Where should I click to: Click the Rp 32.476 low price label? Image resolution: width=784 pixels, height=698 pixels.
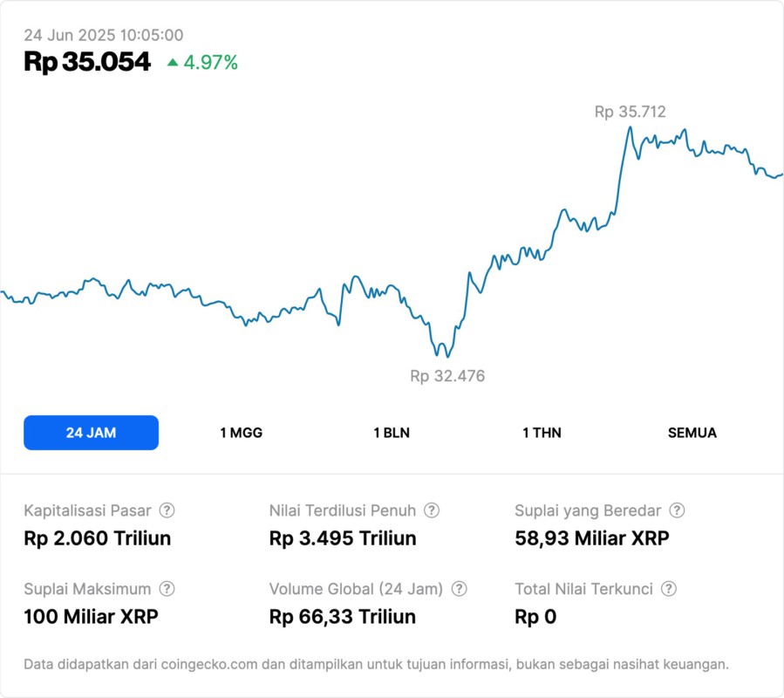[447, 376]
